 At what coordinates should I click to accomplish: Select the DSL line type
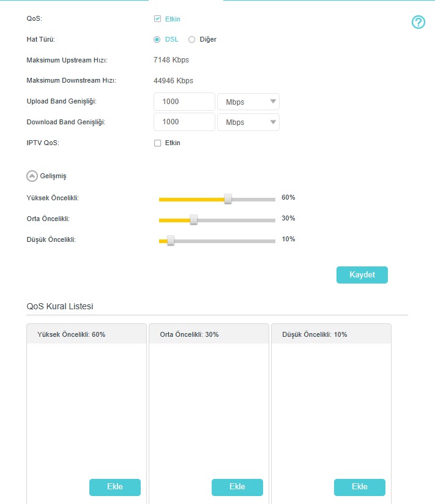tap(157, 39)
